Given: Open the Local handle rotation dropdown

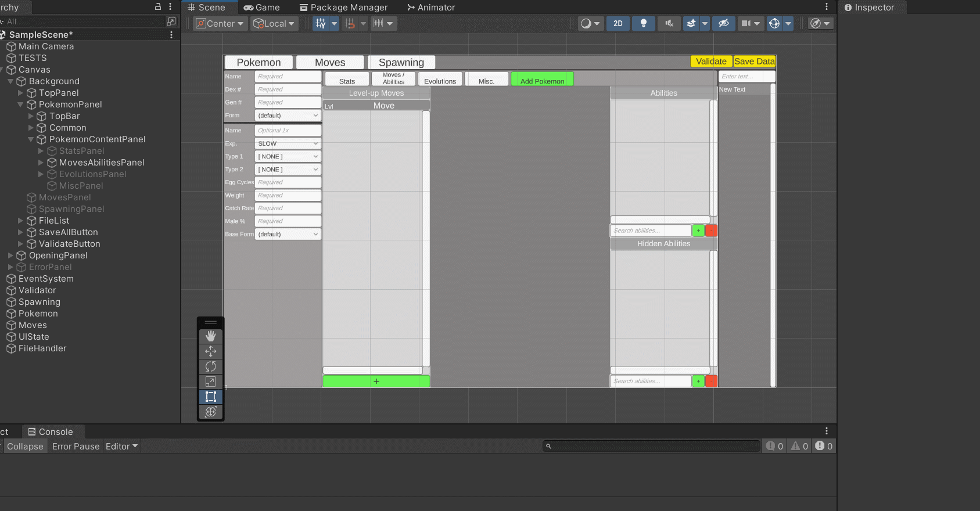Looking at the screenshot, I should pyautogui.click(x=275, y=23).
